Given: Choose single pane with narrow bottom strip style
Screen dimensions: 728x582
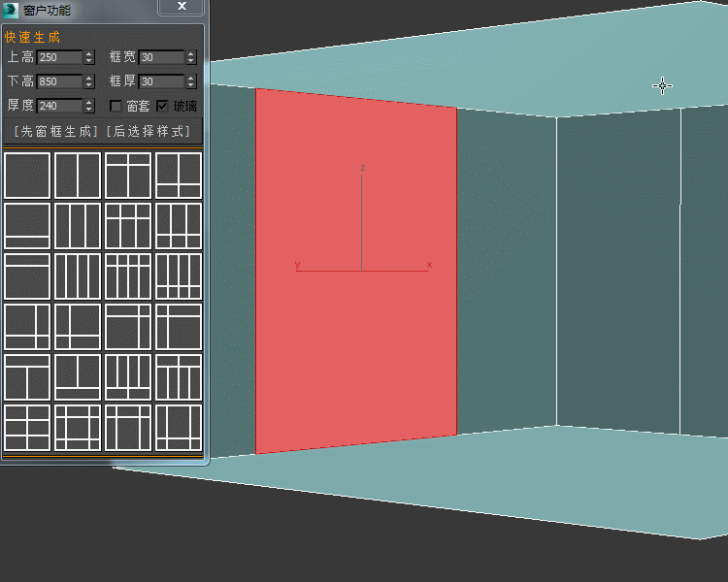Looking at the screenshot, I should (27, 226).
